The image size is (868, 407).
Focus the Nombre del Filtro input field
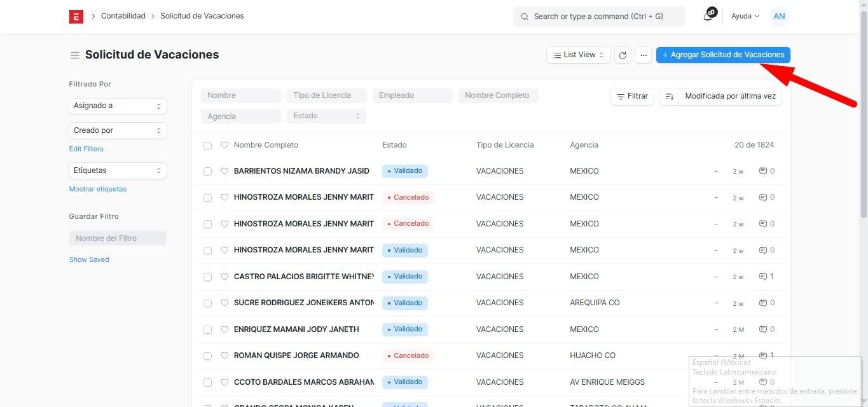[x=118, y=238]
